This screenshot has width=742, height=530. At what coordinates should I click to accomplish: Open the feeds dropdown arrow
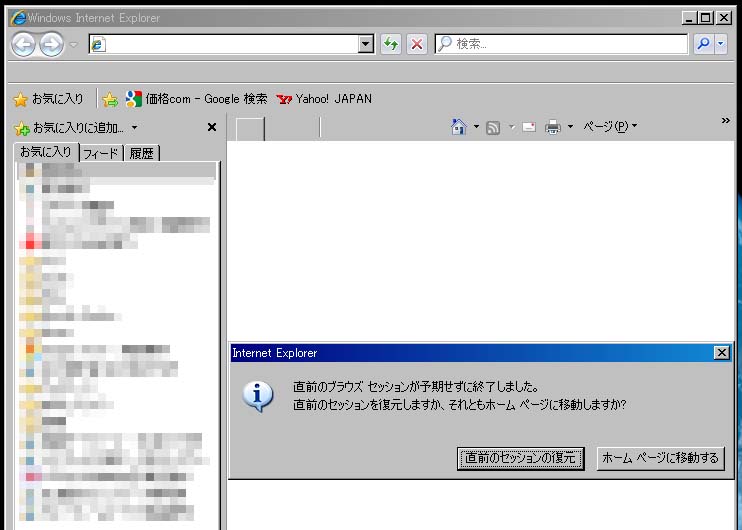click(512, 127)
